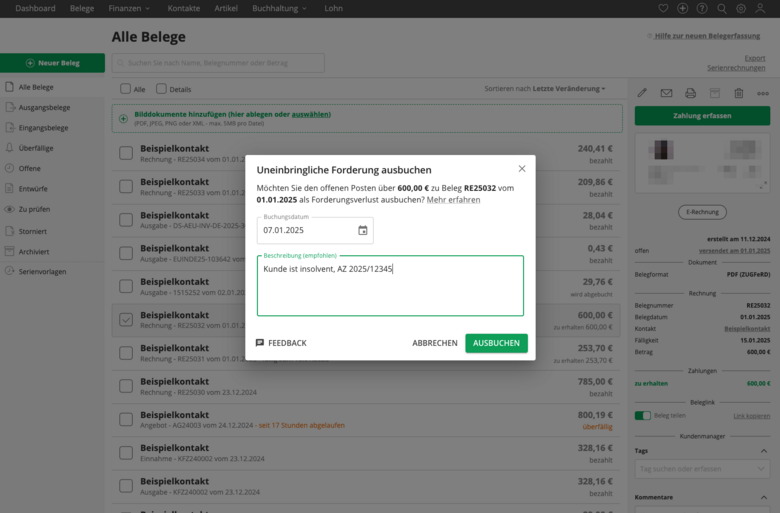Open the calendar picker for Buchungsdatum
Image resolution: width=780 pixels, height=513 pixels.
(362, 230)
